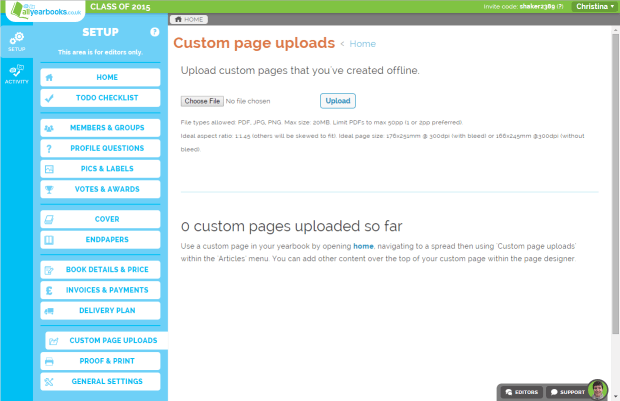This screenshot has width=620, height=401.
Task: Click the Upload button
Action: click(x=338, y=101)
